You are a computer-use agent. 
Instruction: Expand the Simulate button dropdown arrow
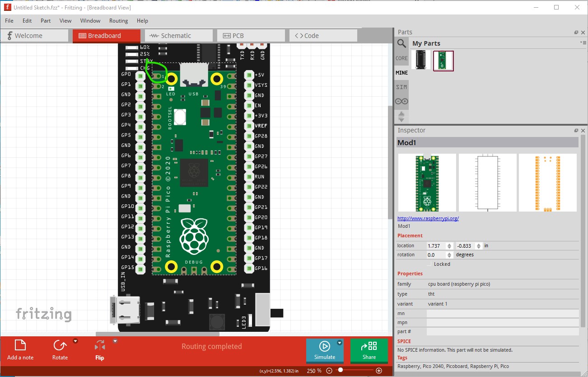pyautogui.click(x=340, y=343)
